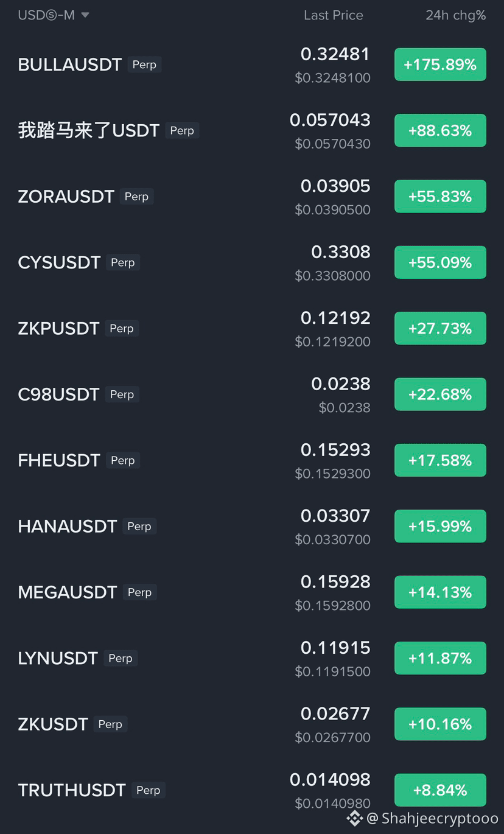This screenshot has height=834, width=504.
Task: Click the +88.63% change badge
Action: (x=440, y=130)
